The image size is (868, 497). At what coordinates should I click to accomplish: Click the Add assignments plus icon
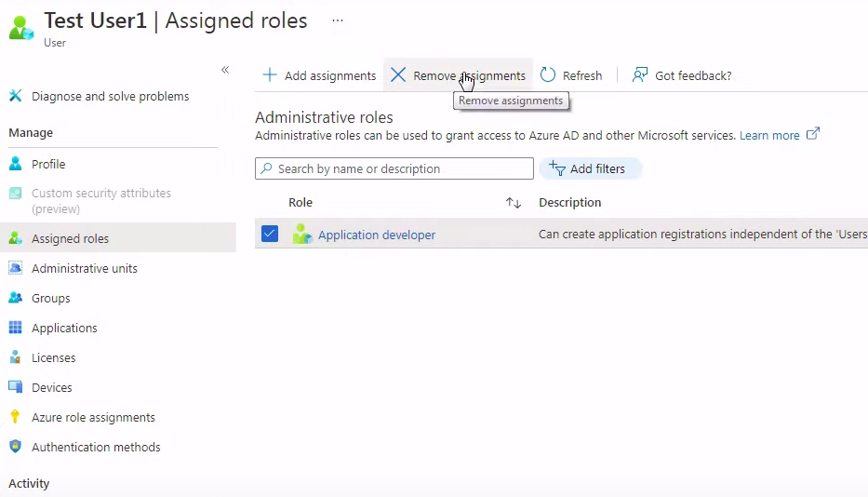point(270,74)
